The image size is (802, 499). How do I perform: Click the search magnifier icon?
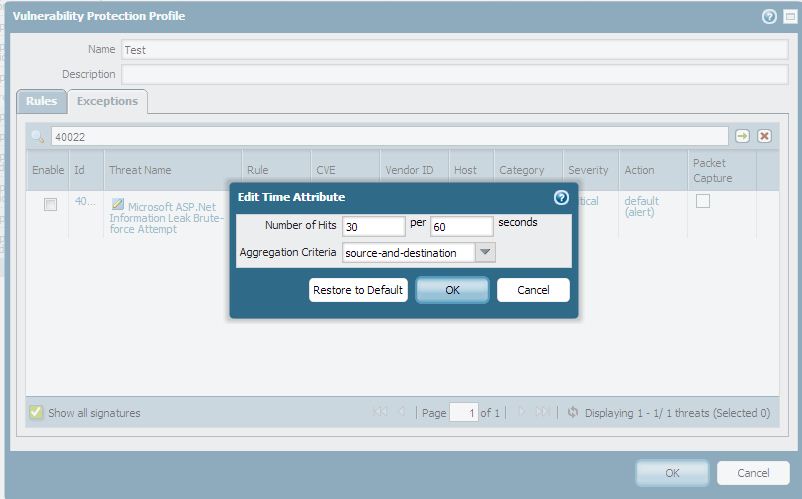click(x=38, y=137)
